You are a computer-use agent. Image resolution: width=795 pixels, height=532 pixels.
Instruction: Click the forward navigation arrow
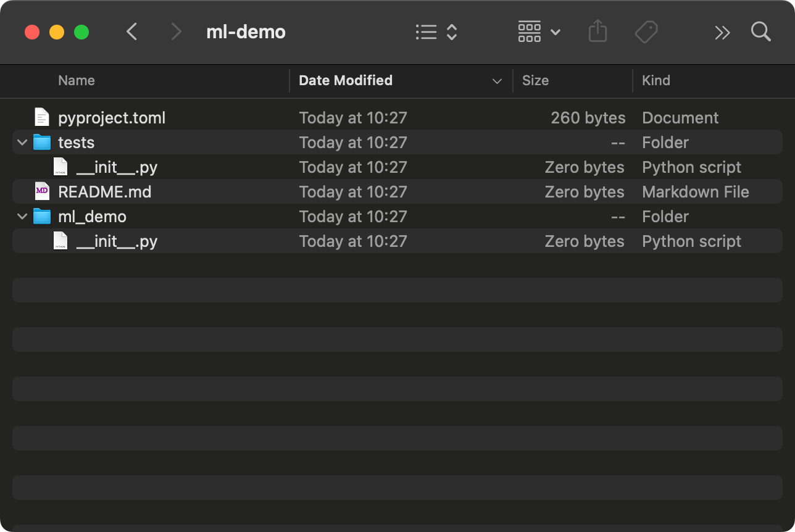pos(177,31)
